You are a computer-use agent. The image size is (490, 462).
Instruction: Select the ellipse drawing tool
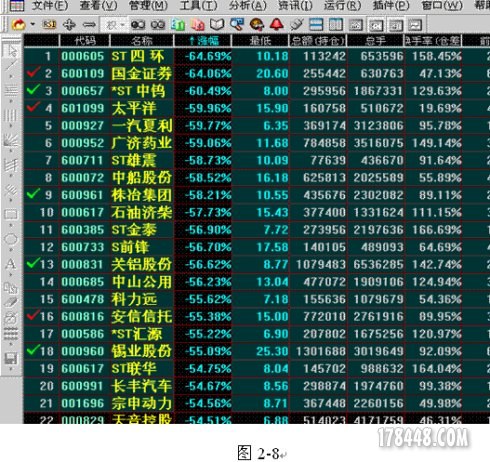coord(10,239)
